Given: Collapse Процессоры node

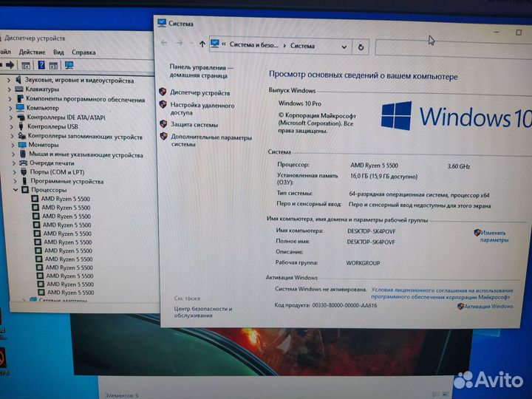Looking at the screenshot, I should coord(16,190).
